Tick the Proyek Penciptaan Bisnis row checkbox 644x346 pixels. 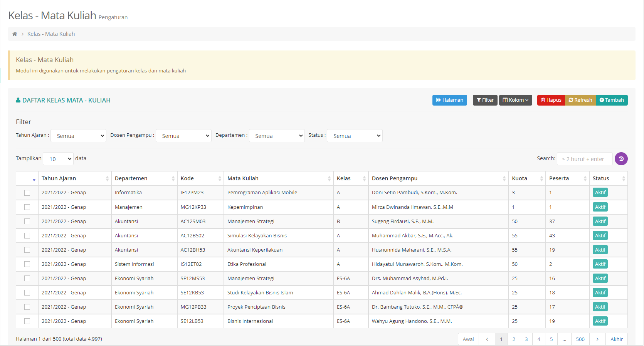tap(27, 307)
